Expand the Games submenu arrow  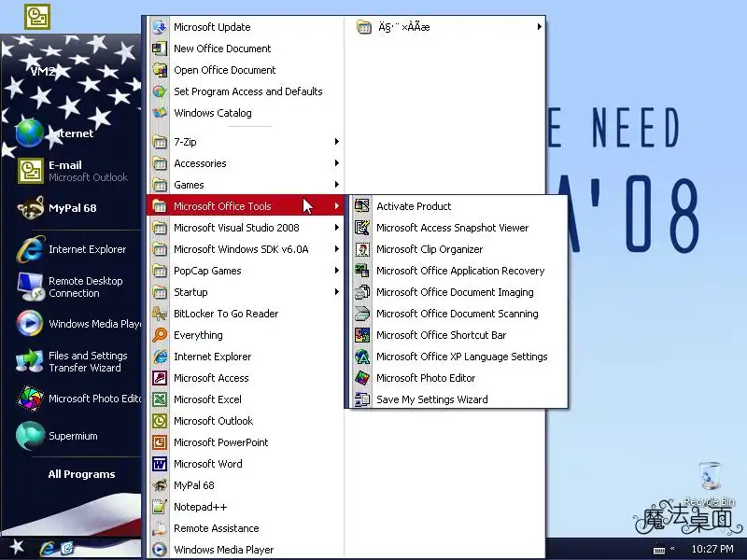[x=337, y=184]
